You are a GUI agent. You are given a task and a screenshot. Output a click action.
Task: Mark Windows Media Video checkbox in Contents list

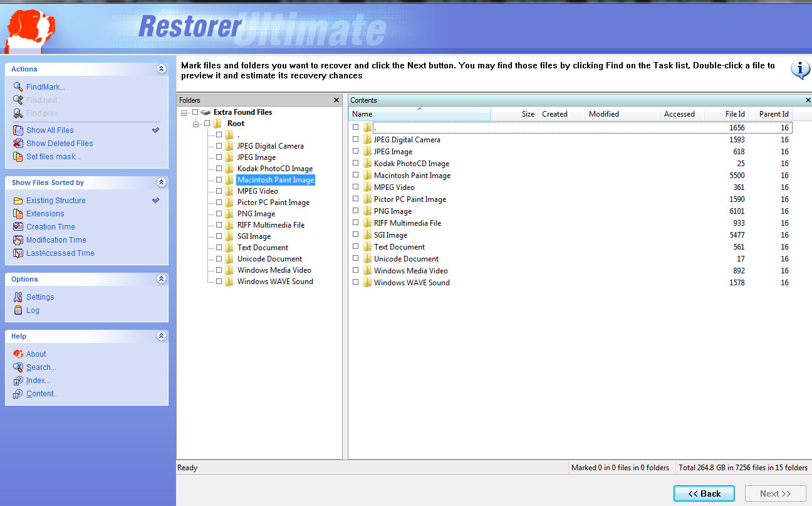355,271
